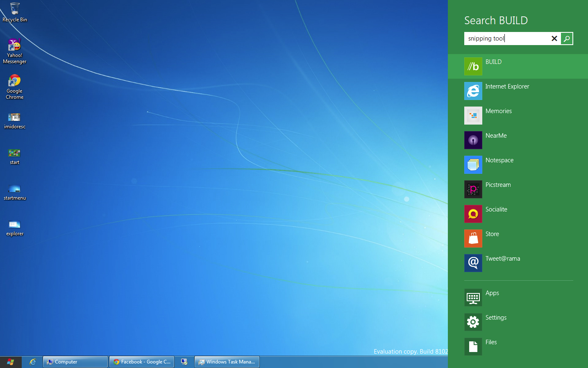Click the 'NearMe' text label

[496, 136]
